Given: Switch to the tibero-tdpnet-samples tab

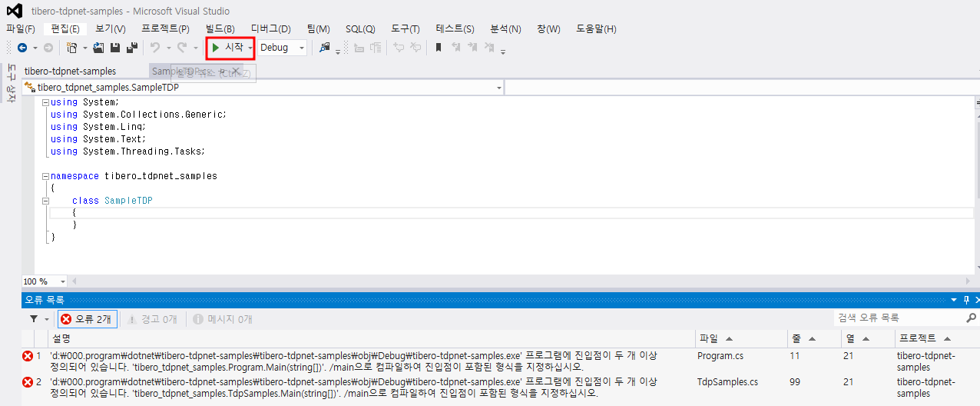Looking at the screenshot, I should [x=70, y=72].
